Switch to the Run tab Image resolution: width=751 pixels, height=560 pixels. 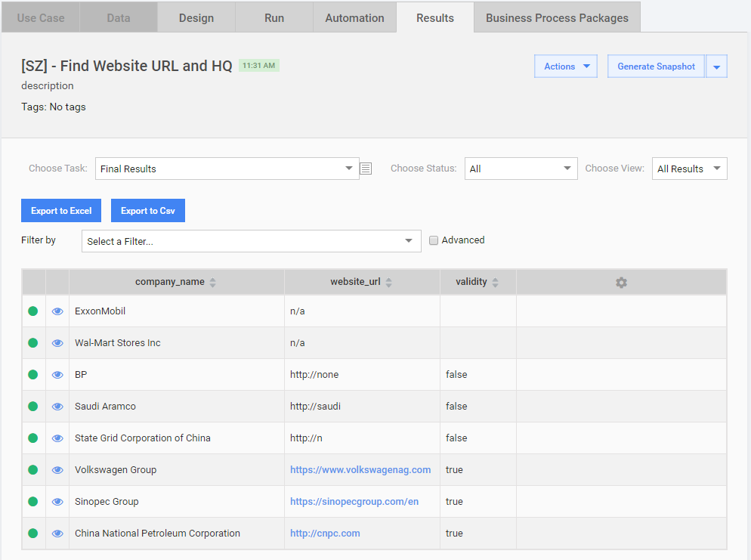pyautogui.click(x=274, y=17)
